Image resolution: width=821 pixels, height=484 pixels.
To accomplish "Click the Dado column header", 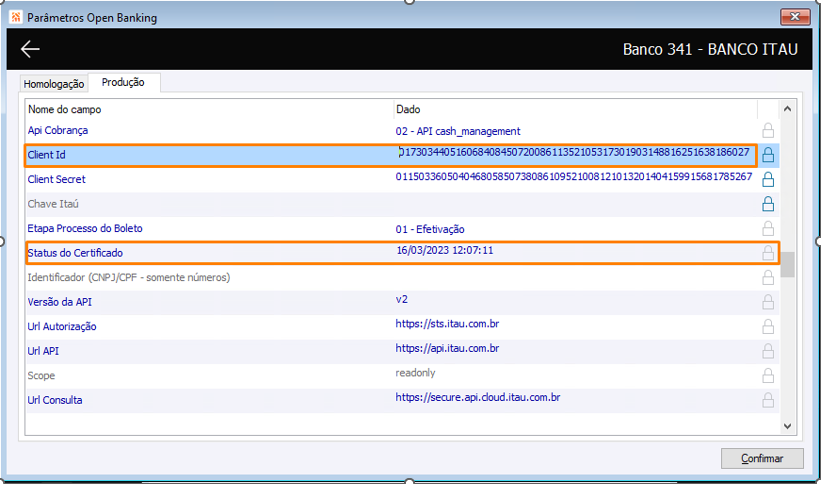I will point(575,109).
